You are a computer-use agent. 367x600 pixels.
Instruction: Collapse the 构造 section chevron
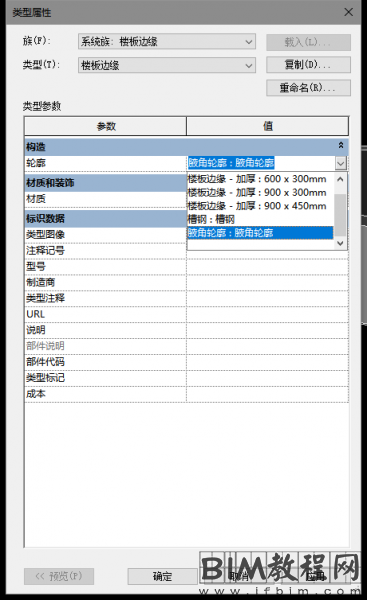click(x=341, y=145)
